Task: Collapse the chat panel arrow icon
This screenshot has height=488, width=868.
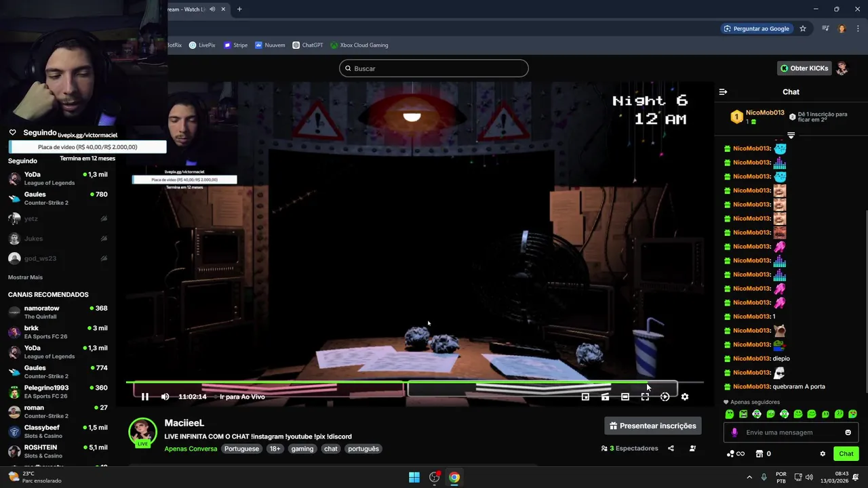Action: (723, 91)
